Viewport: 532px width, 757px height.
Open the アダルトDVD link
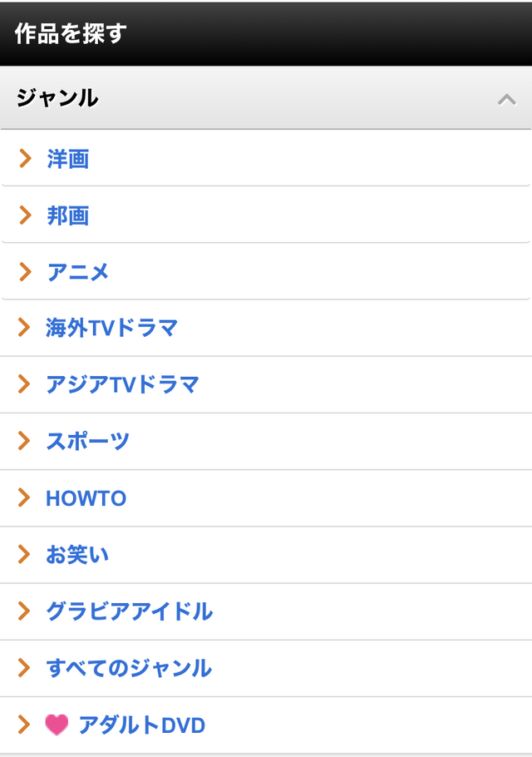click(141, 725)
